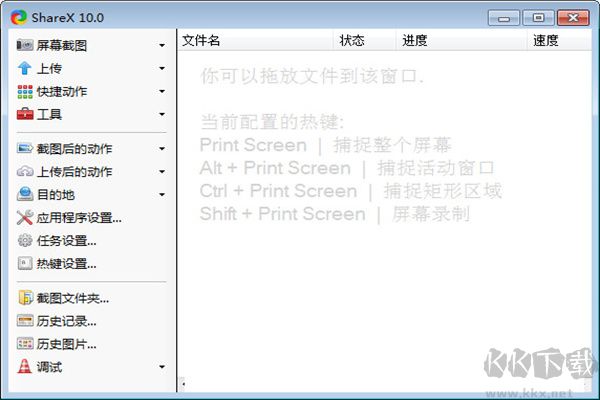Expand the 目的地 submenu arrow
This screenshot has height=400, width=600.
pos(162,194)
